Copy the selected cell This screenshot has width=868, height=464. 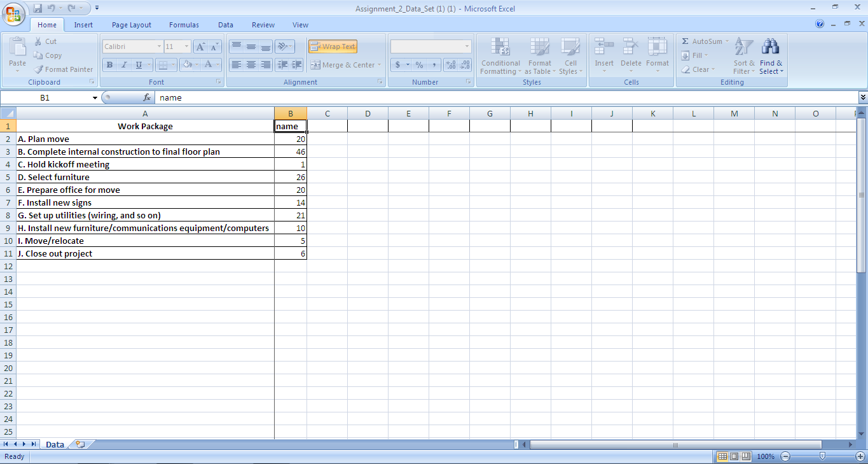click(x=48, y=55)
